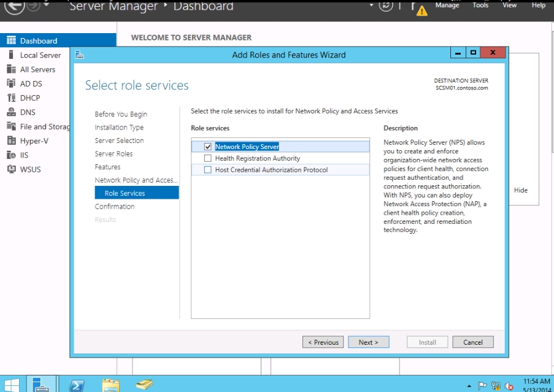The width and height of the screenshot is (554, 392).
Task: Select the DNS role icon
Action: [x=10, y=112]
